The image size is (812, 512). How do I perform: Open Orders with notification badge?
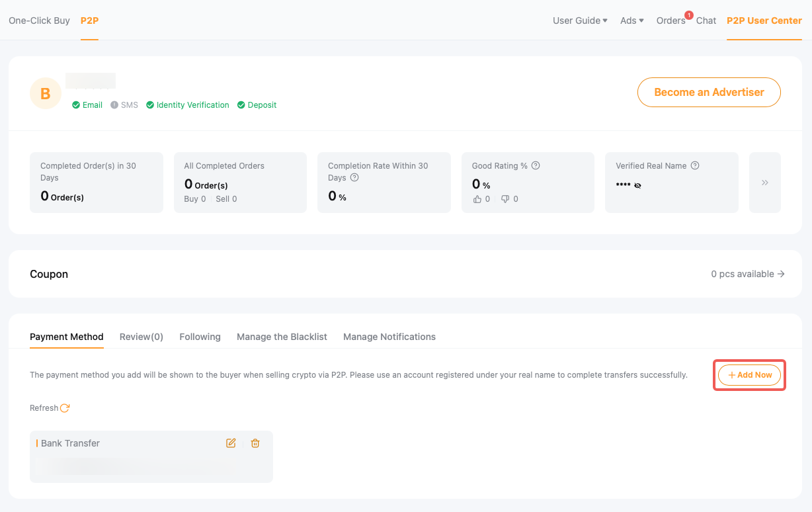[670, 21]
